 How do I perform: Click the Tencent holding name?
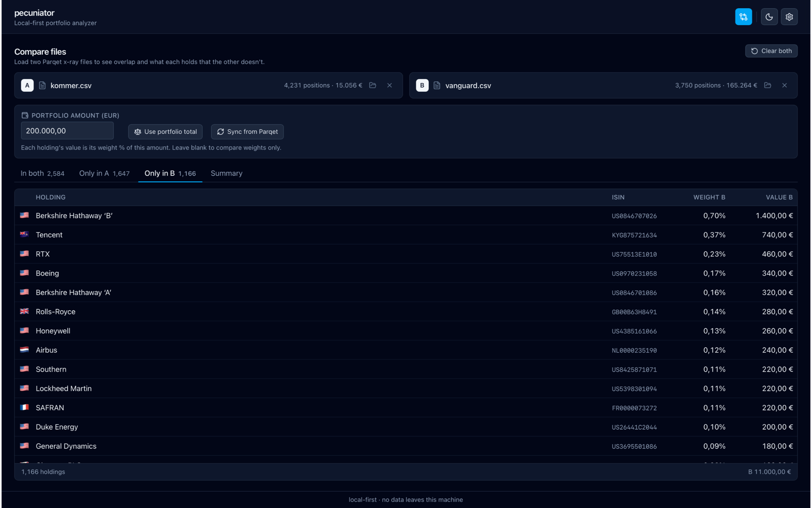pyautogui.click(x=49, y=235)
